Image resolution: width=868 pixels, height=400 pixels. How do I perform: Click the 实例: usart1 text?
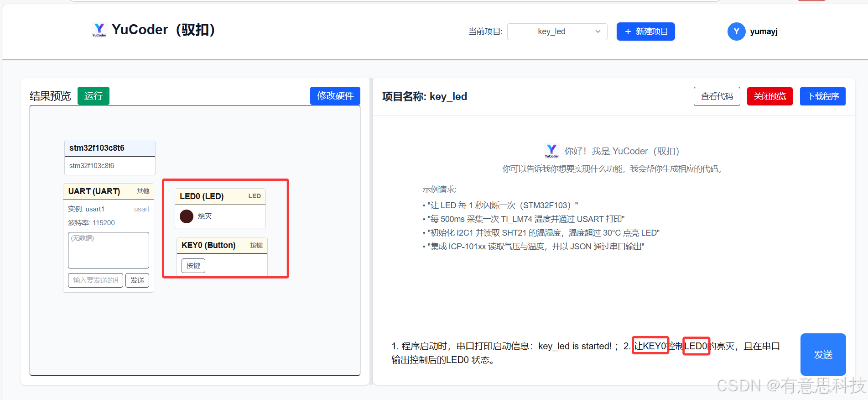(86, 209)
